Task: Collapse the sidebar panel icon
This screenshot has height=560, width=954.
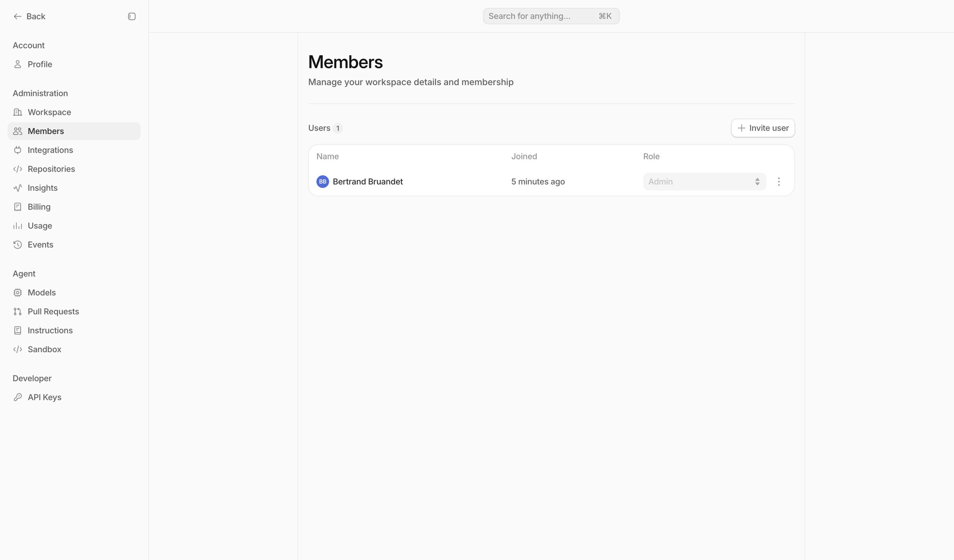Action: click(132, 16)
